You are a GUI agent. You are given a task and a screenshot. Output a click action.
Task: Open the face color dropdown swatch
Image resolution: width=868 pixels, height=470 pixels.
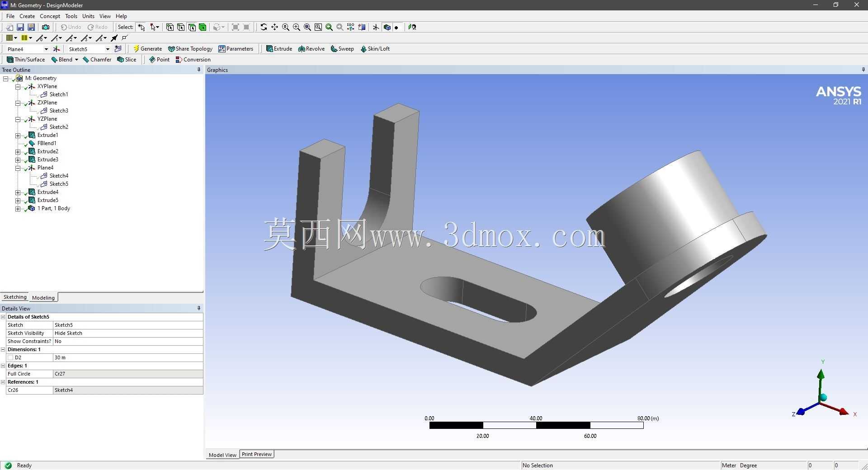pyautogui.click(x=12, y=38)
